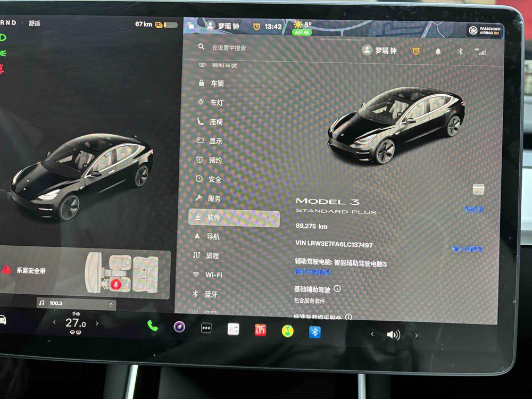Tap info icon next to 基础辅助驾驶
The width and height of the screenshot is (532, 399).
(x=337, y=288)
